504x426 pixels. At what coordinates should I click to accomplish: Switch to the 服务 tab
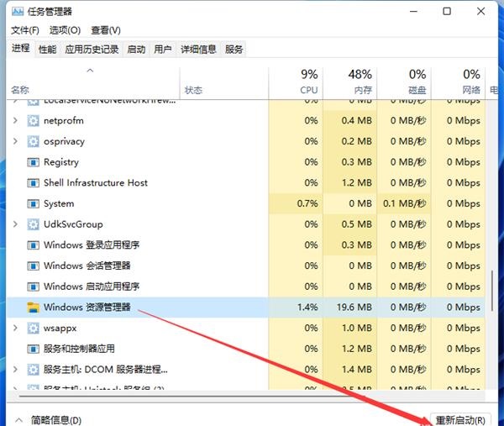[234, 50]
